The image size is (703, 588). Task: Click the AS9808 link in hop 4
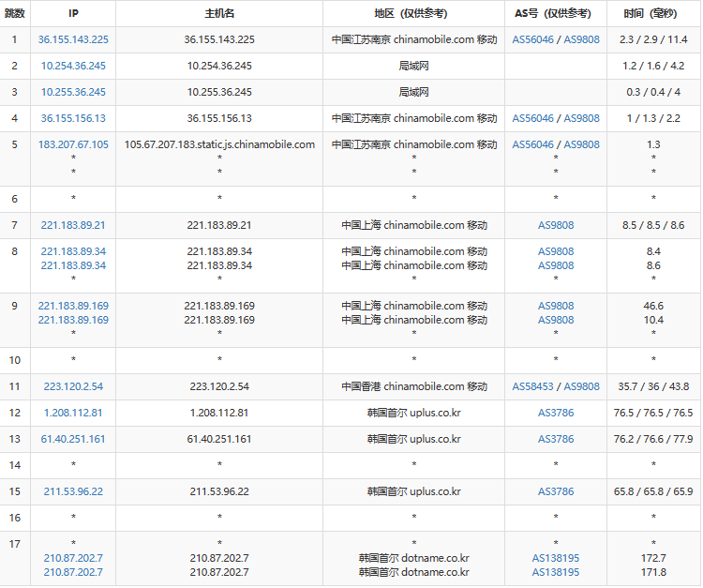pos(581,118)
